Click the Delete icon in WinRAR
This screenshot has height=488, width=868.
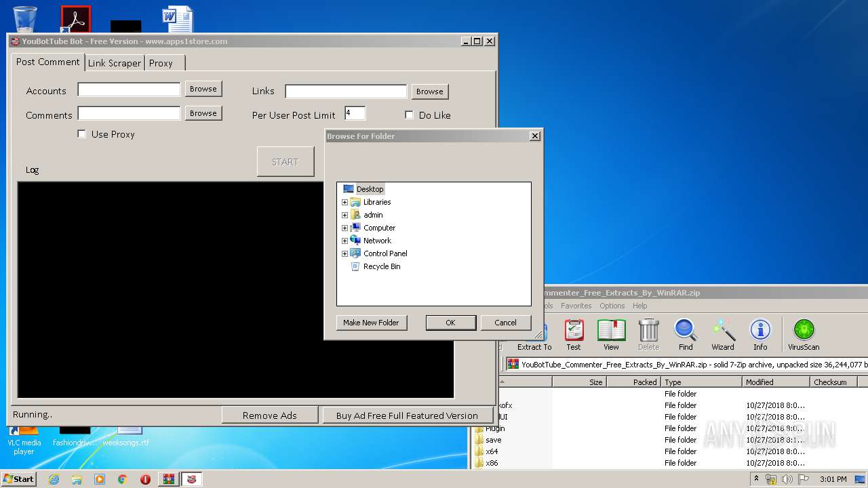(x=648, y=335)
